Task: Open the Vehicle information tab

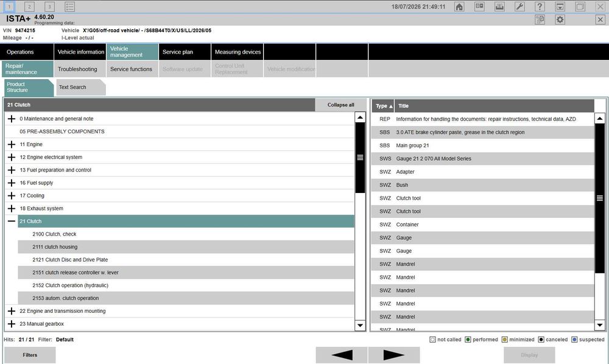Action: 80,52
